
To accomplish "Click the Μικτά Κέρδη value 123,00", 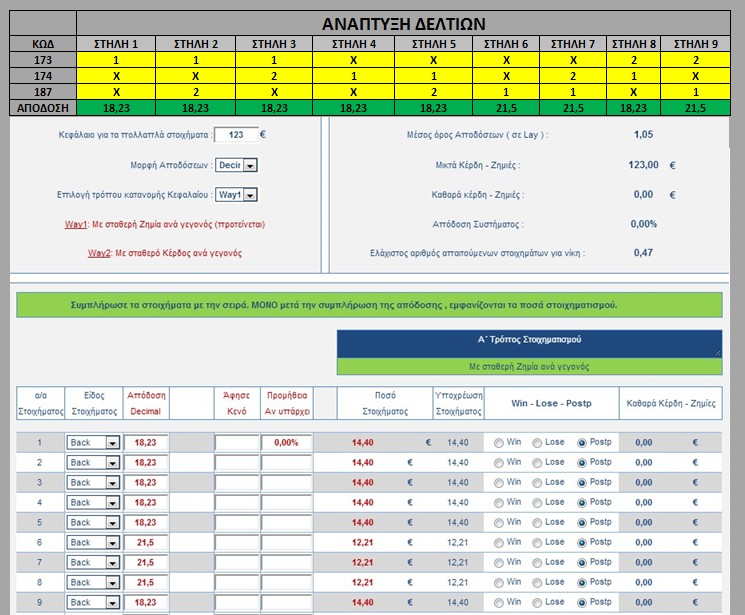I will (x=643, y=165).
